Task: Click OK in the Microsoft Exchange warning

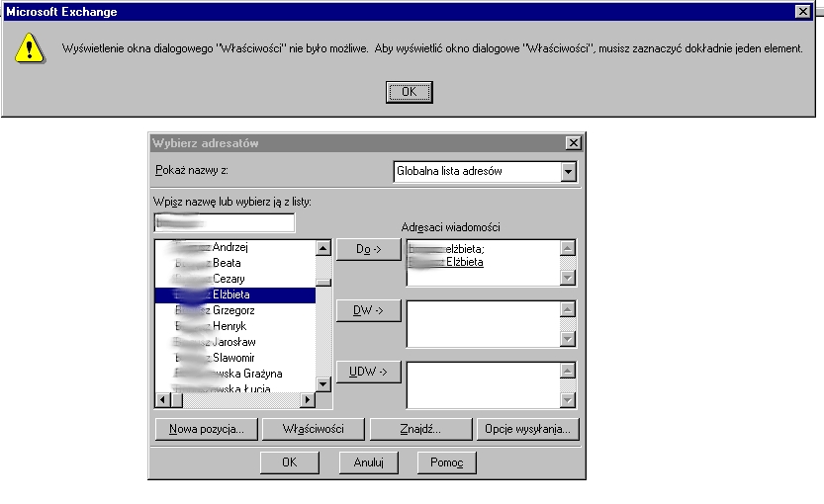Action: click(x=409, y=92)
